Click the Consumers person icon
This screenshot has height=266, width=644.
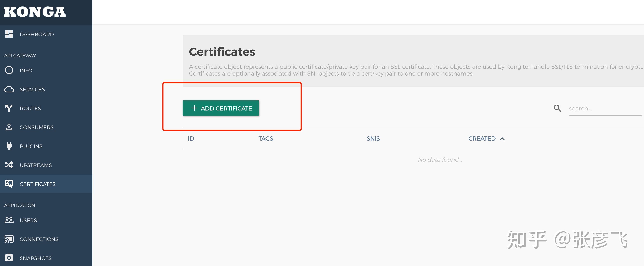click(x=9, y=127)
